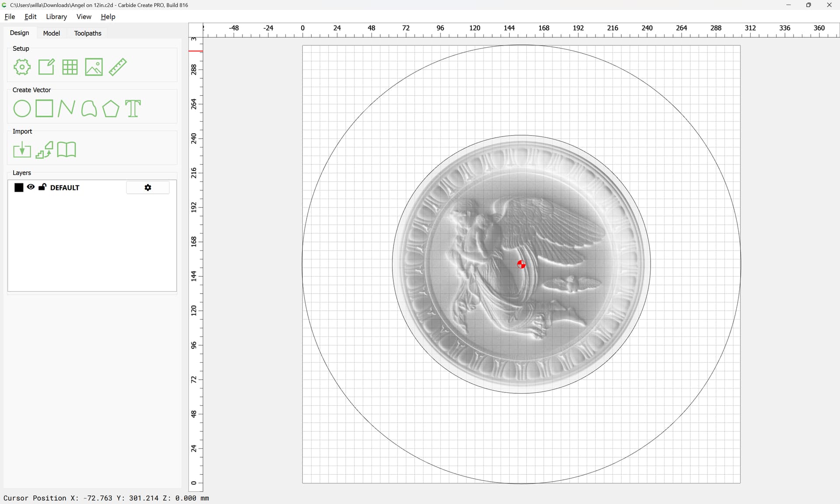Viewport: 840px width, 504px height.
Task: Open DEFAULT layer settings gear button
Action: [148, 187]
